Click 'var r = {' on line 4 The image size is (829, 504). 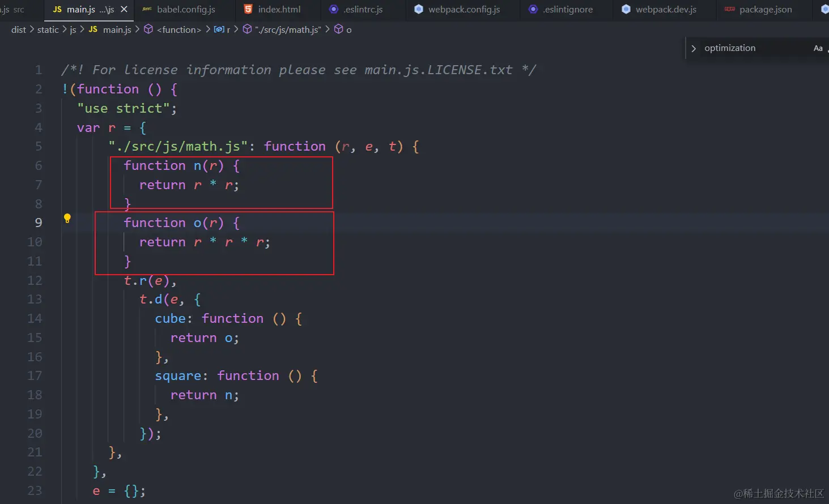coord(112,128)
